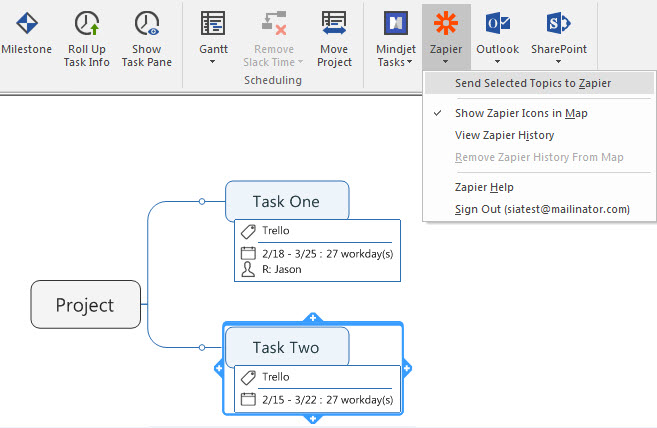The image size is (657, 428).
Task: Click the Milestone ribbon icon
Action: [25, 23]
